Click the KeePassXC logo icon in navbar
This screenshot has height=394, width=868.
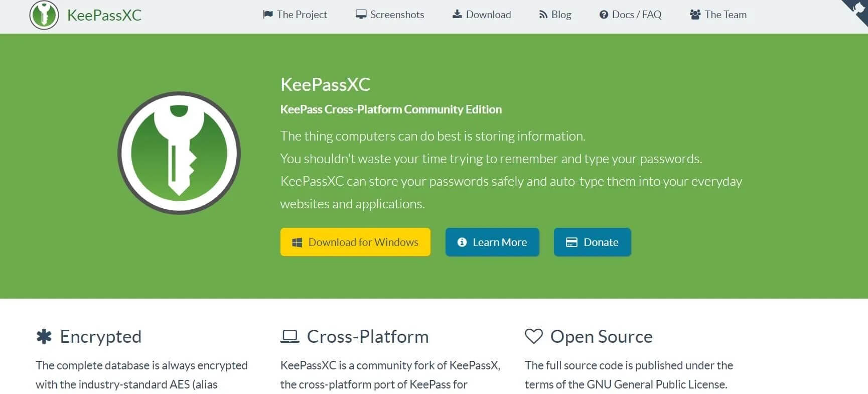click(44, 15)
